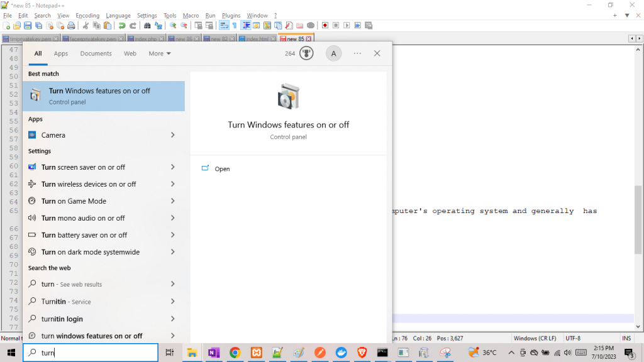Screen dimensions: 644x362
Task: Expand the More filter dropdown
Action: click(160, 53)
